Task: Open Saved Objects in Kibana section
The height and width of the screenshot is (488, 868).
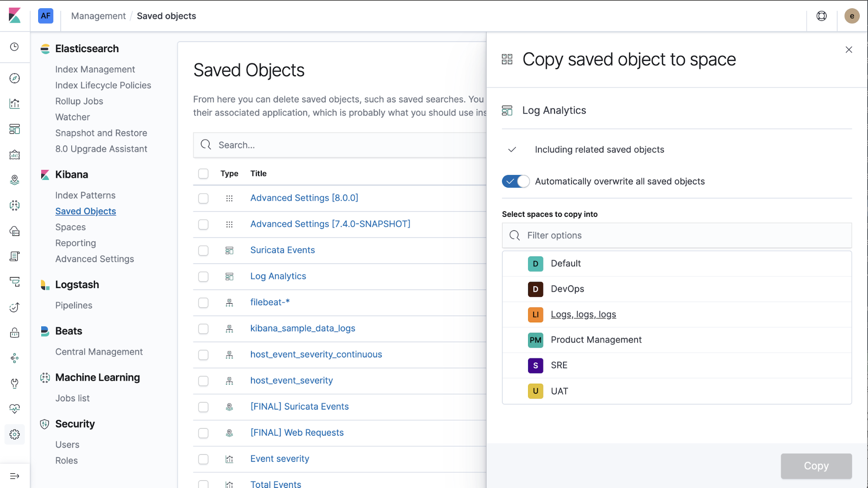Action: point(86,211)
